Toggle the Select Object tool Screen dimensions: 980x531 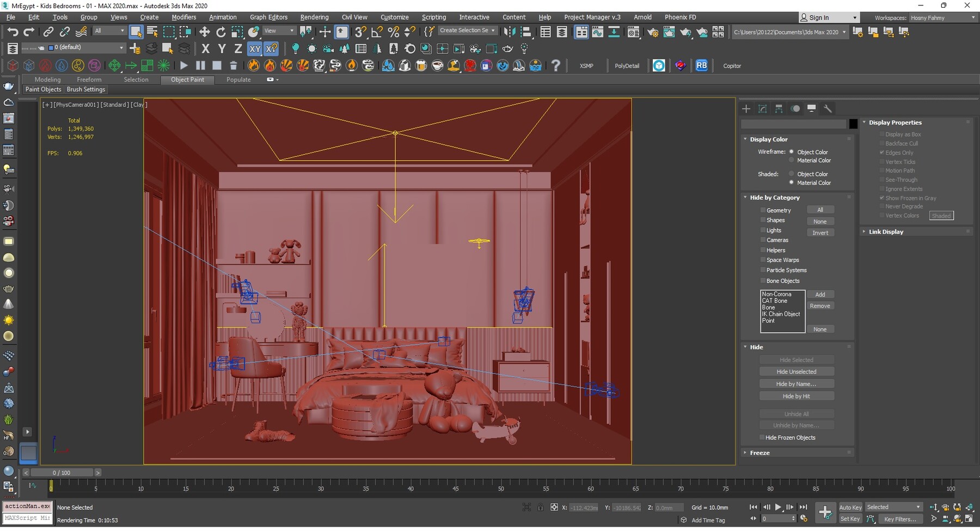pyautogui.click(x=136, y=31)
